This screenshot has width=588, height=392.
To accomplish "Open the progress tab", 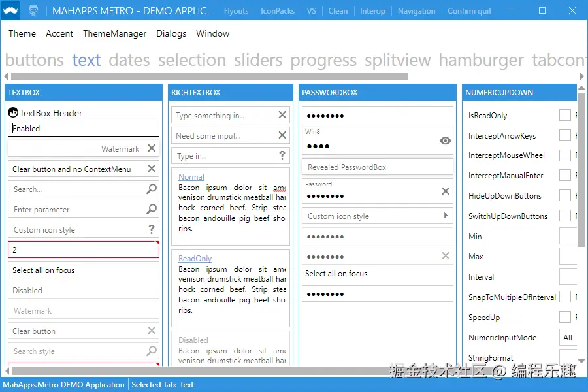I will 323,60.
